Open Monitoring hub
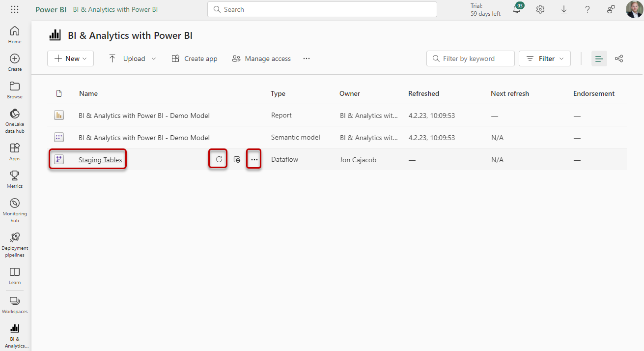This screenshot has height=351, width=644. [15, 210]
